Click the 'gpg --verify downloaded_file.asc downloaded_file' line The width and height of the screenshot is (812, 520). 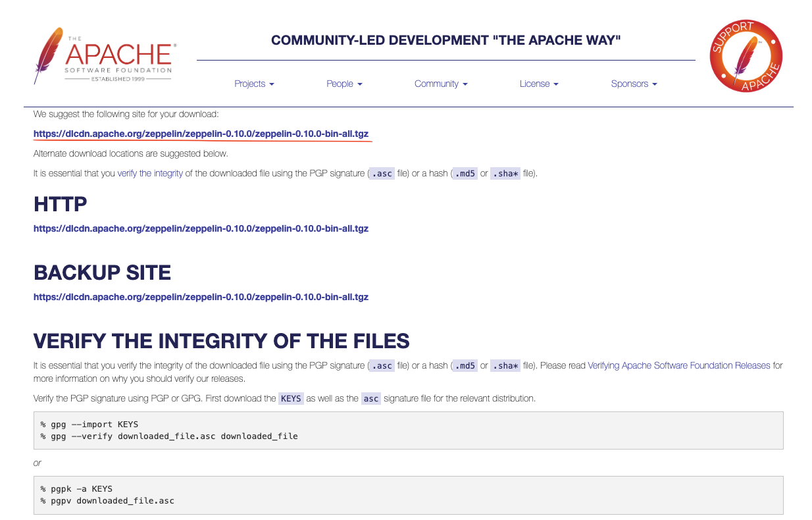(x=169, y=436)
